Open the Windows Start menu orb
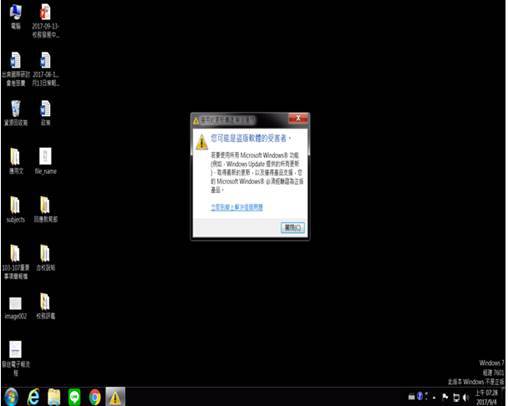Image resolution: width=508 pixels, height=406 pixels. coord(11,397)
